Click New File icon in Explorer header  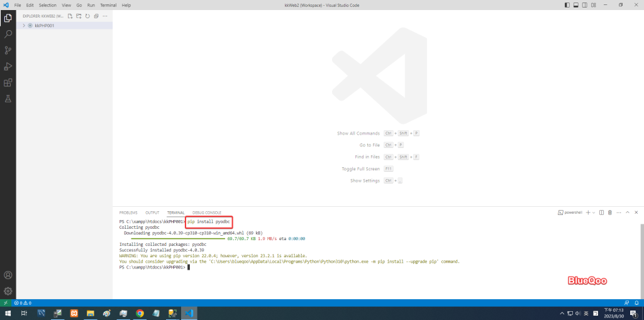click(70, 16)
